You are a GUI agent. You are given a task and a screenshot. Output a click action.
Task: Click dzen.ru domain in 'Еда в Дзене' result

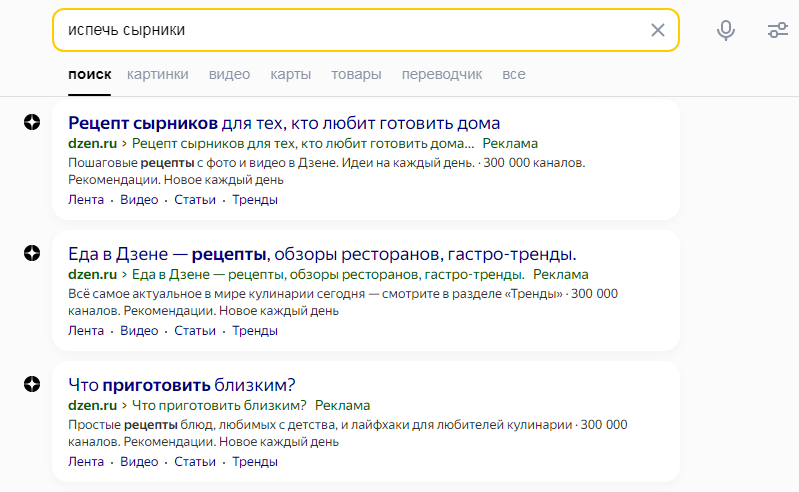click(x=93, y=275)
